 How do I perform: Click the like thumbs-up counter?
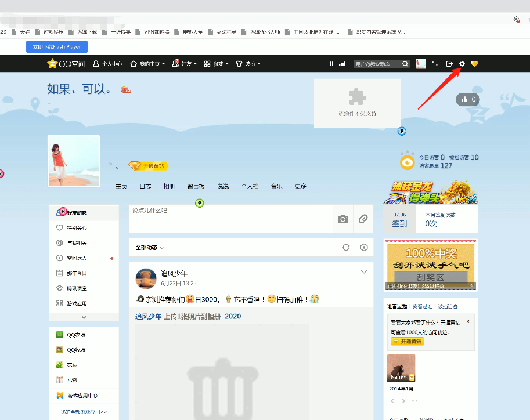468,99
